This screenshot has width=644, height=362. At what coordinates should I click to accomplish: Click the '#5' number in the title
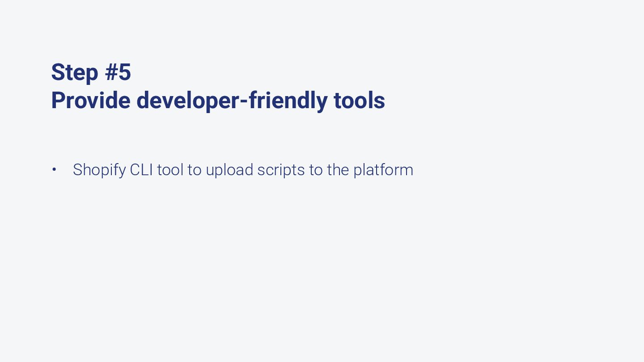tap(118, 72)
